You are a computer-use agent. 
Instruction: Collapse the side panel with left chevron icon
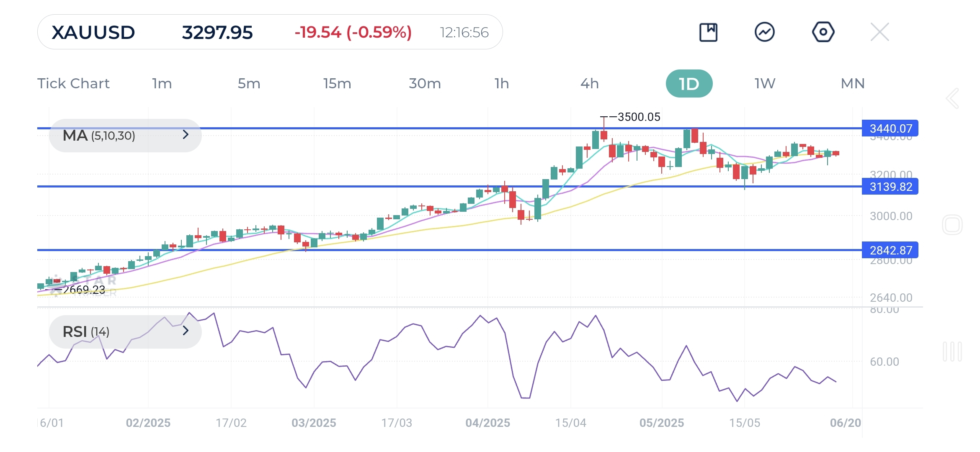click(x=952, y=99)
